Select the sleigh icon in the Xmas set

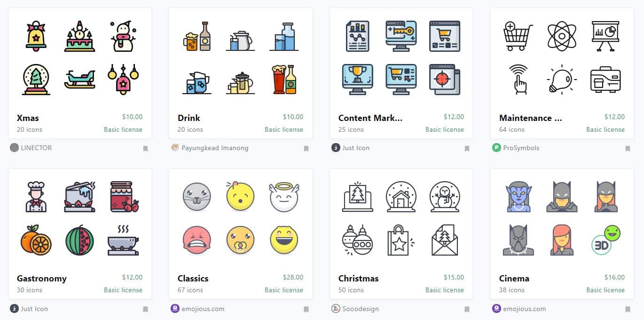click(x=80, y=80)
